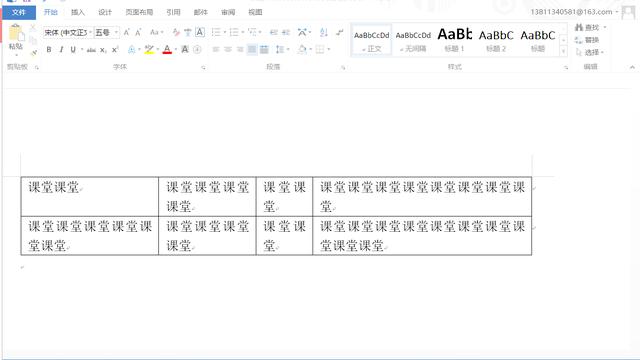
Task: Apply paragraph shading paint bucket color
Action: 302,50
